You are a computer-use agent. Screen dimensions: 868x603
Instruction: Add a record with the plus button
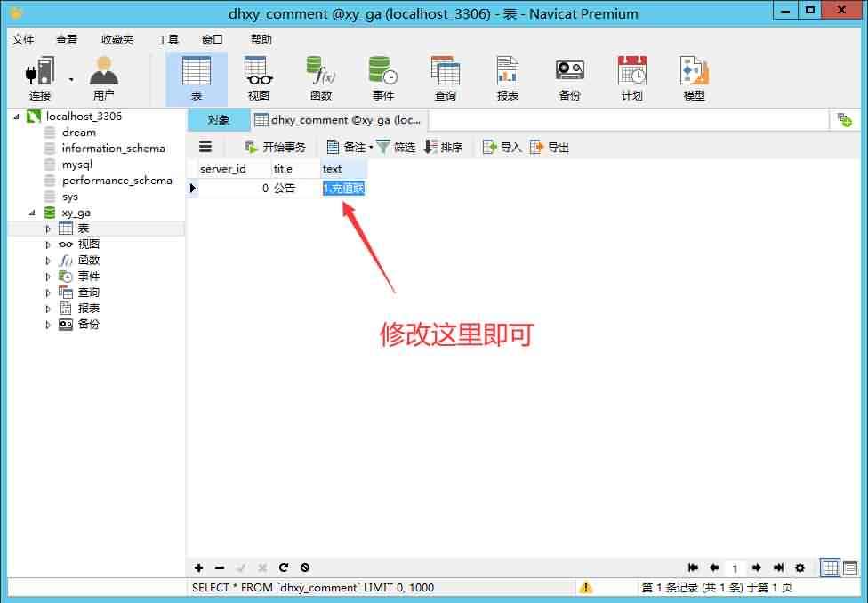pos(198,567)
